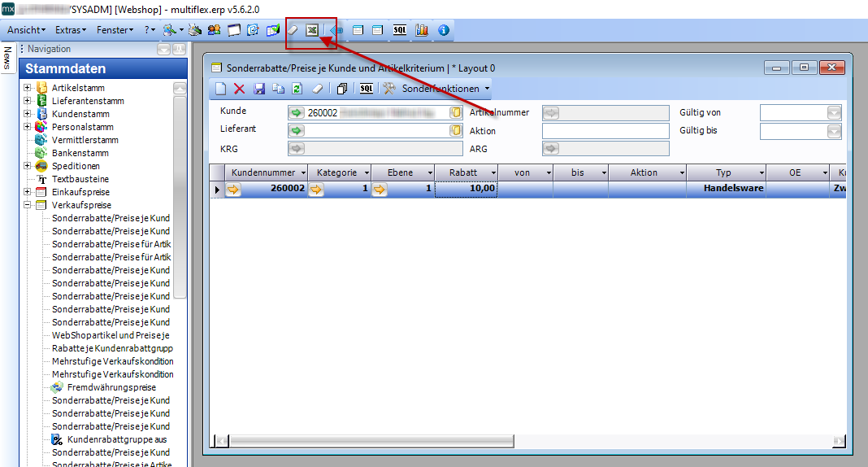This screenshot has width=868, height=467.
Task: Open the Extras menu
Action: [71, 30]
